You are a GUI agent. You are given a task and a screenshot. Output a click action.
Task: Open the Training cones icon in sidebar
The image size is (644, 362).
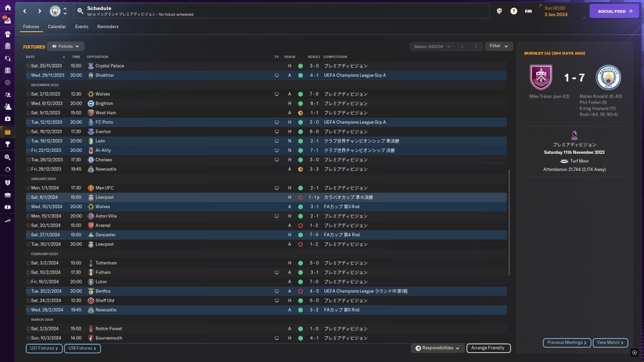coord(7,107)
